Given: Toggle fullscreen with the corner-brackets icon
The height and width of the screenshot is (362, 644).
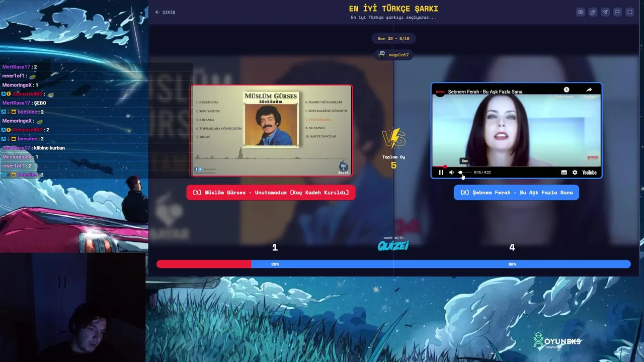Looking at the screenshot, I should (629, 12).
